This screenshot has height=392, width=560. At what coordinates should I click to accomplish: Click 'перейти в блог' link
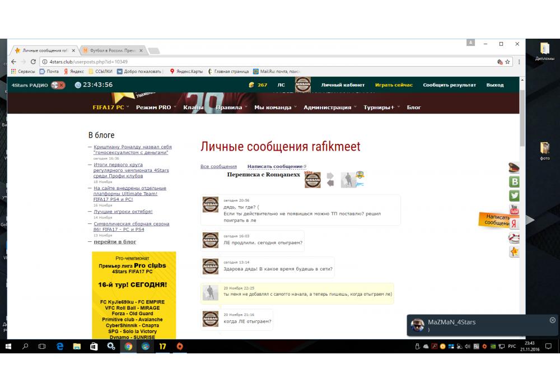tap(115, 242)
